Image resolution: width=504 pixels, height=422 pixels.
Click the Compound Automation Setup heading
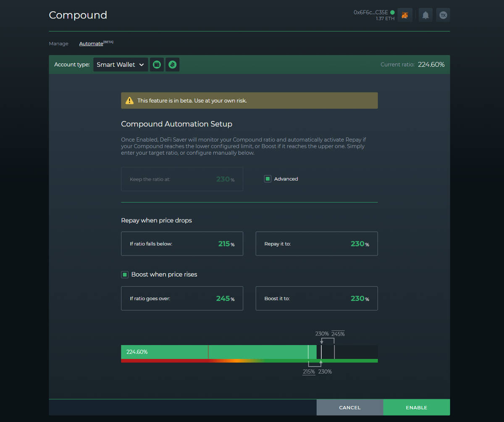click(176, 124)
